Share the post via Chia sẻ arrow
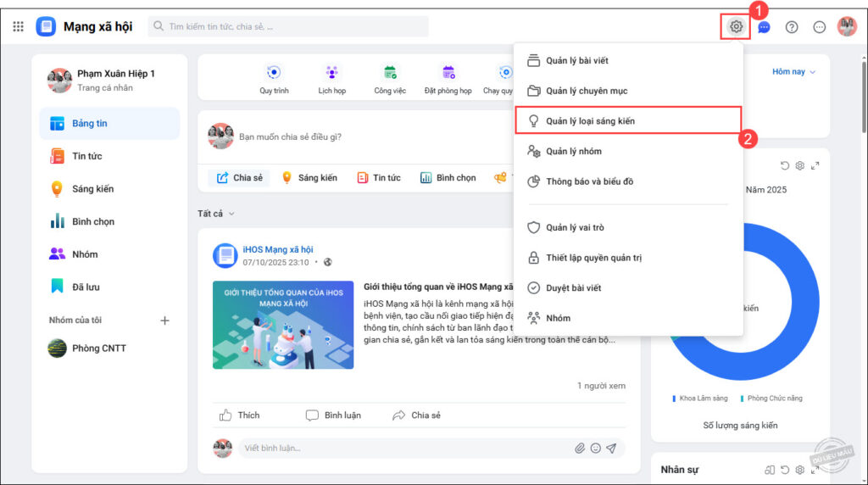Screen dimensions: 868x485 [416, 415]
